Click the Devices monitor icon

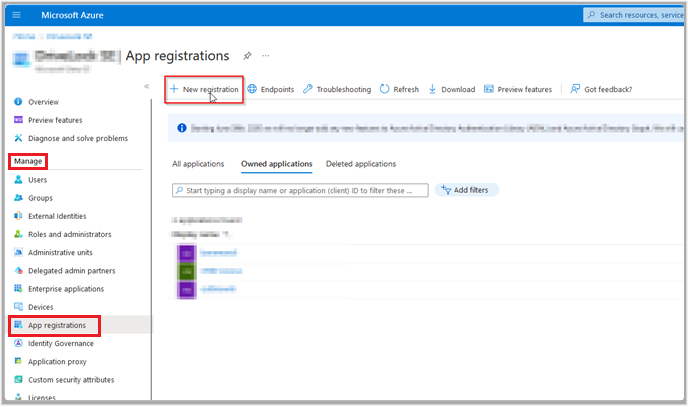(x=18, y=307)
